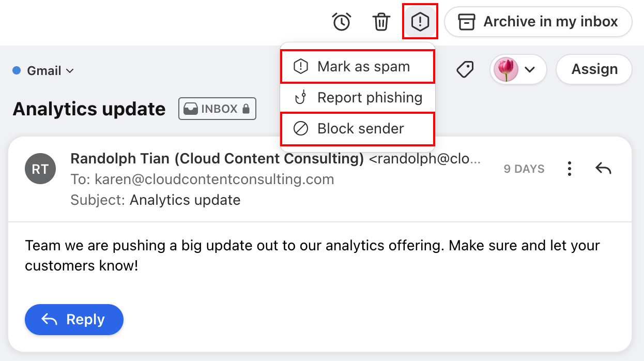Click the snooze alarm clock icon
The width and height of the screenshot is (644, 361).
[x=342, y=22]
